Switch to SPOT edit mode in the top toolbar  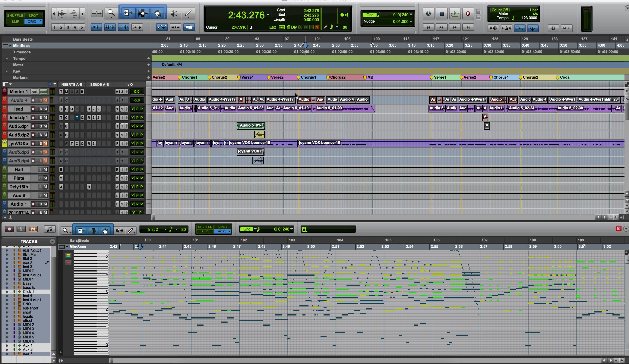click(x=33, y=15)
